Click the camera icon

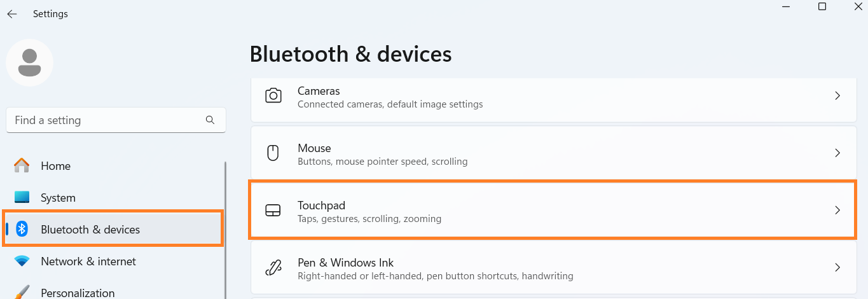[x=273, y=96]
